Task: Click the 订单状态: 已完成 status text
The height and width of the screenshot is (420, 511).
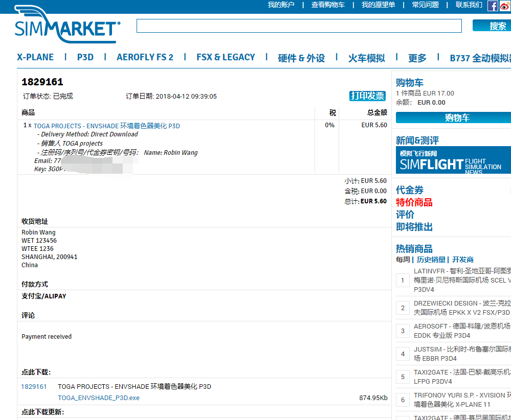Action: pyautogui.click(x=48, y=96)
